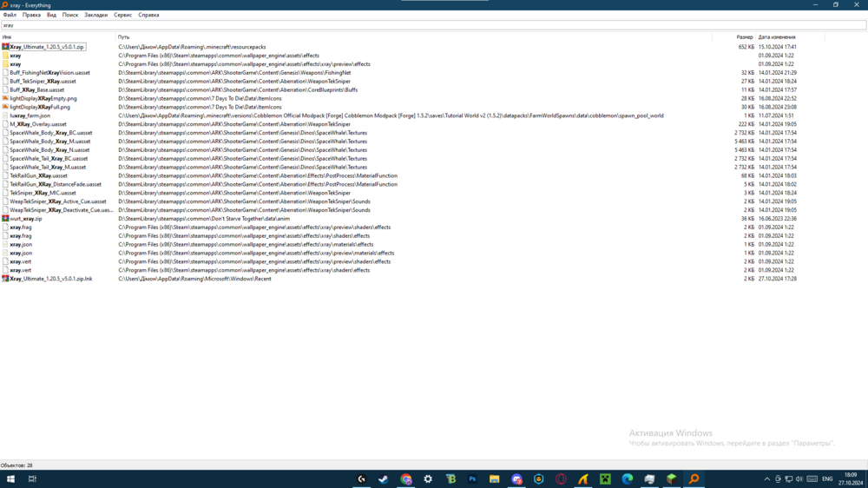Click the file icon of luxray_farm.json

(5, 115)
